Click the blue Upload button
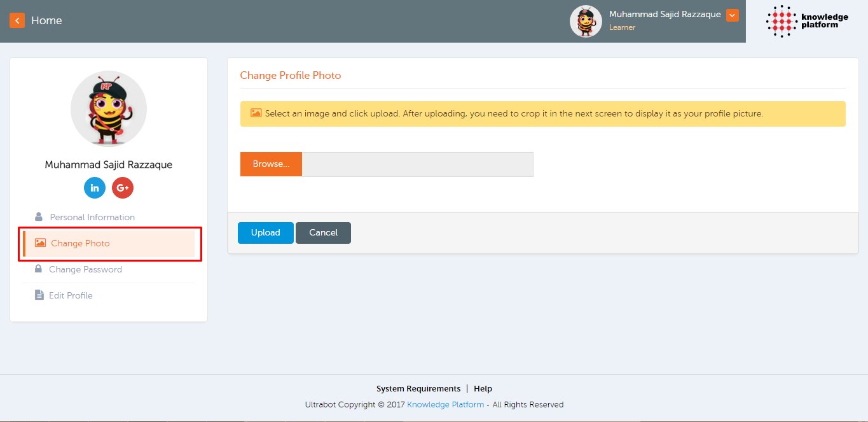868x422 pixels. pyautogui.click(x=265, y=233)
